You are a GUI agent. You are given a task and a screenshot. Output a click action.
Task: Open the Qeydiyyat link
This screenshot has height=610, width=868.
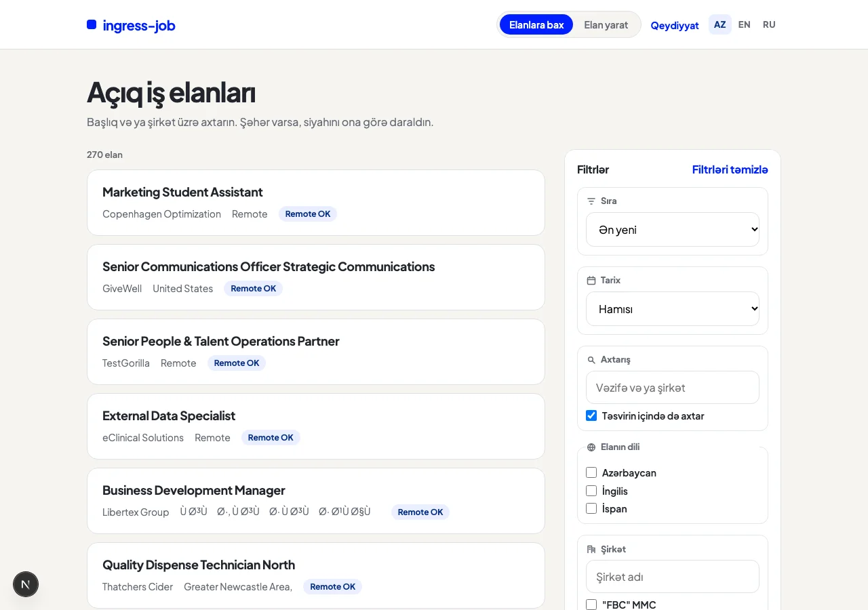pyautogui.click(x=675, y=26)
